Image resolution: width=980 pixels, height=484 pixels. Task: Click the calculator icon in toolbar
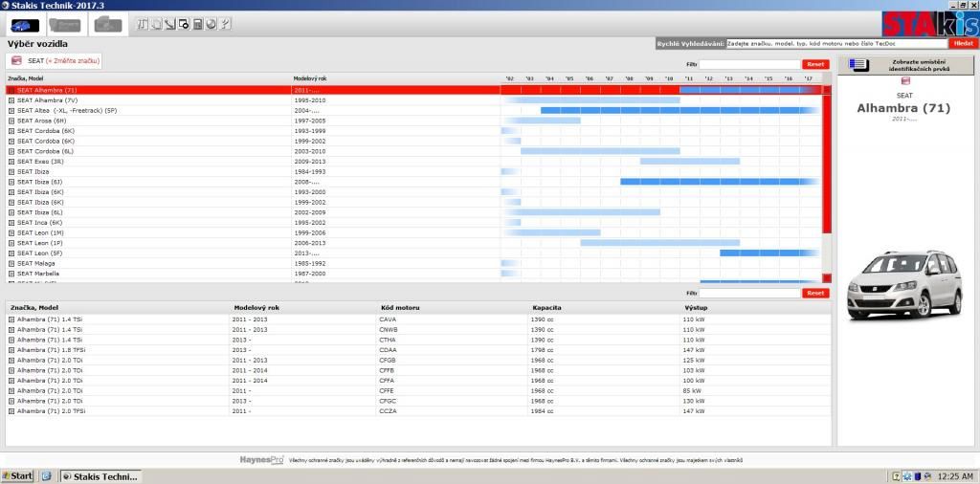click(x=197, y=24)
